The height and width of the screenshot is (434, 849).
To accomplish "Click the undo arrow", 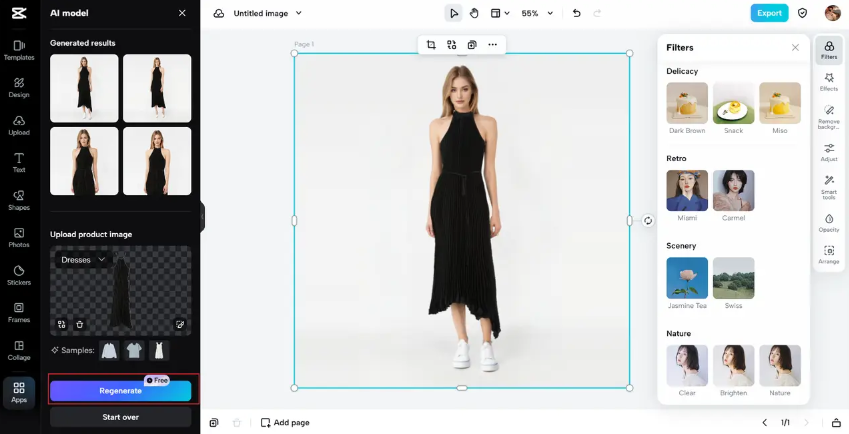I will 577,14.
